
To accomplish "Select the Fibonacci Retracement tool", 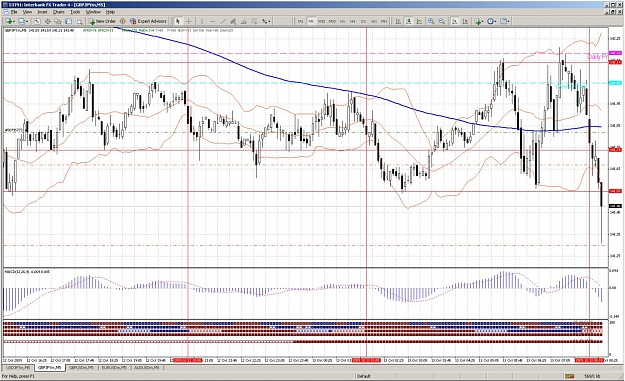I will (x=254, y=21).
